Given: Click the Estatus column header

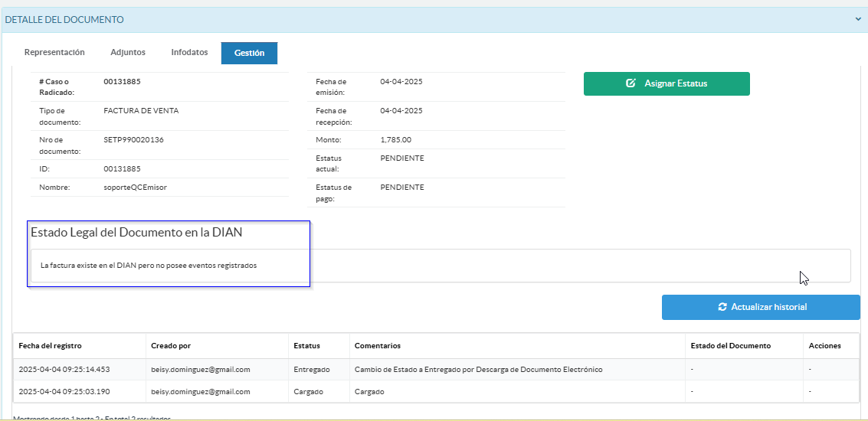Looking at the screenshot, I should click(306, 346).
